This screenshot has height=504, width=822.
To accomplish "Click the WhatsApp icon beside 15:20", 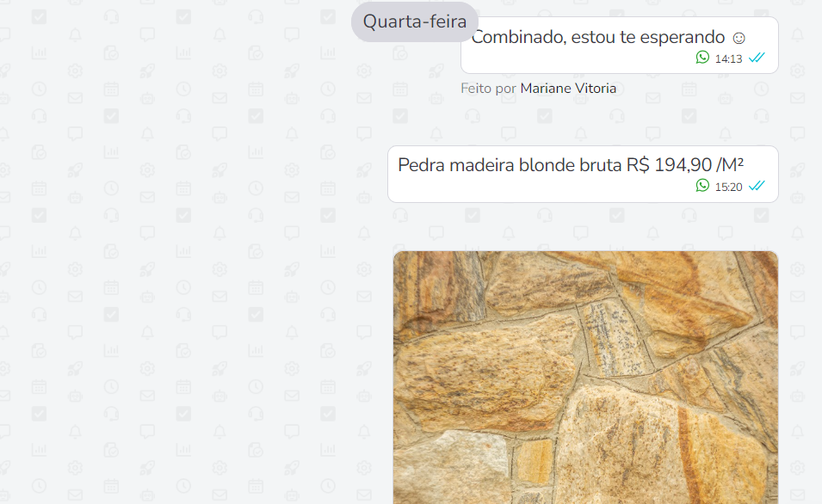I will pos(702,186).
